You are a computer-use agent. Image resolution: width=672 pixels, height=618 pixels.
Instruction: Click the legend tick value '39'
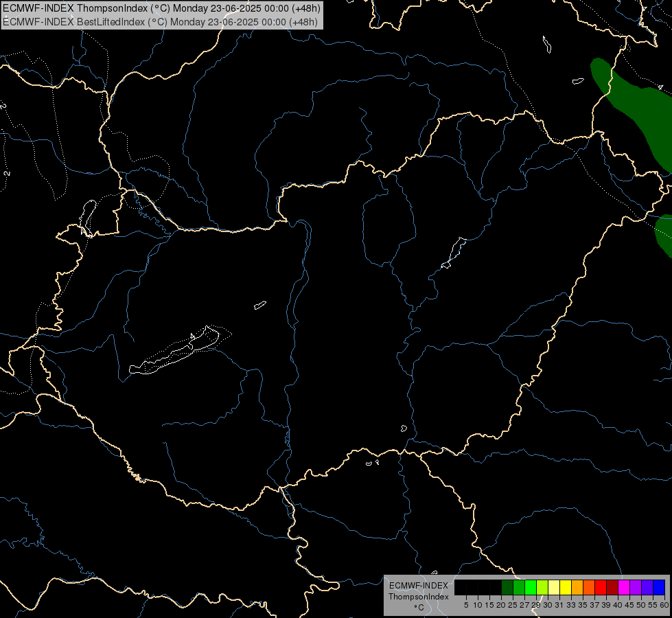pyautogui.click(x=605, y=605)
